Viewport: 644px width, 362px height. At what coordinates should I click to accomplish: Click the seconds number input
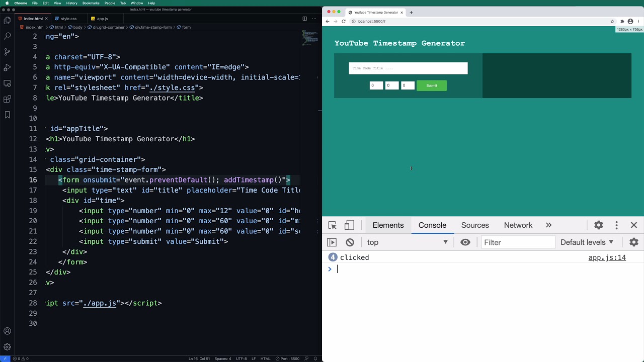pos(408,85)
